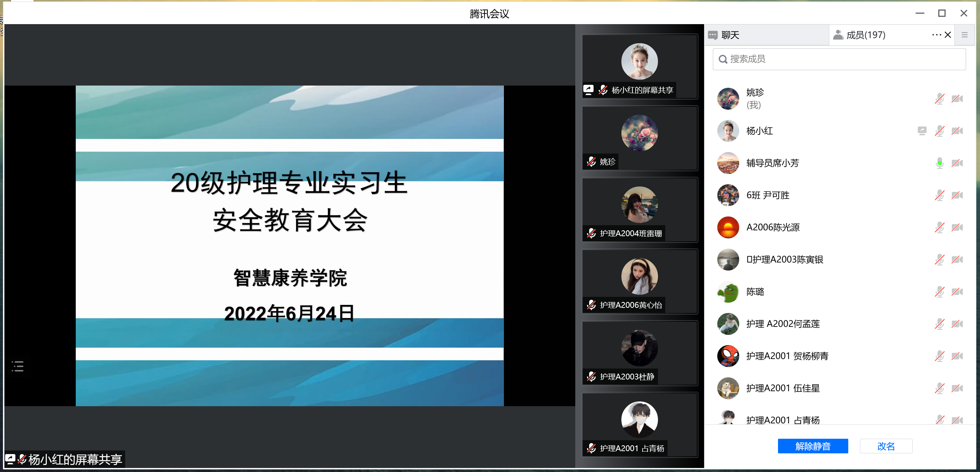Click the avatar of A2006陈光源
Image resolution: width=980 pixels, height=472 pixels.
coord(728,227)
